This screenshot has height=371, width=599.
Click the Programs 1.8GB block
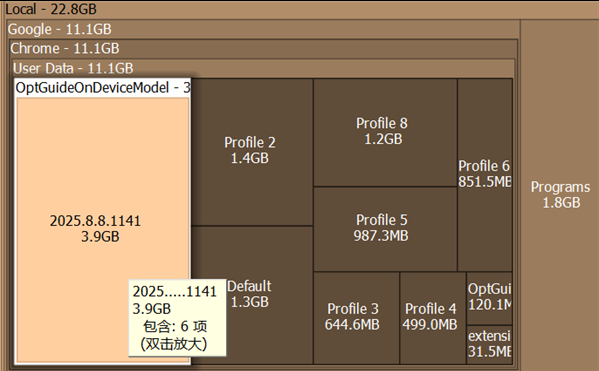(560, 195)
